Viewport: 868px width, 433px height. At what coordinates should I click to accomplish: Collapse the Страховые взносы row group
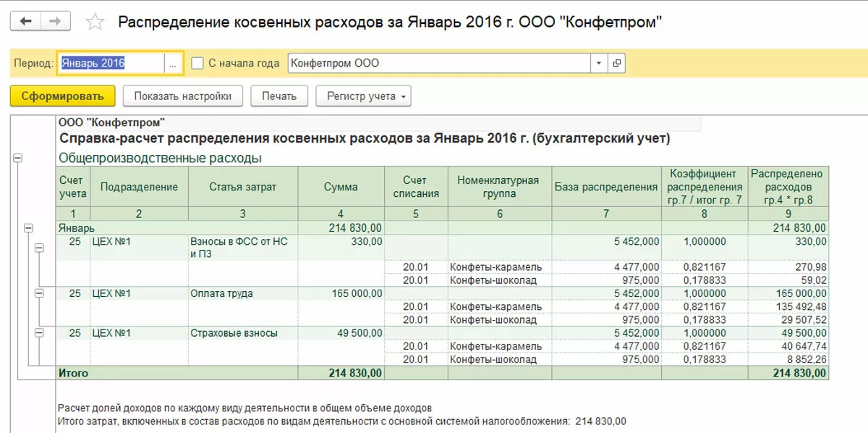(39, 333)
